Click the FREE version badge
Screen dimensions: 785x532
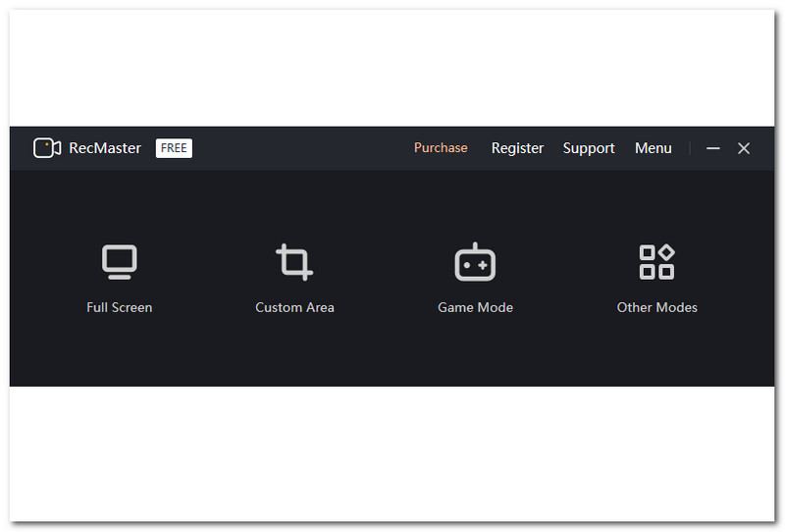coord(174,148)
